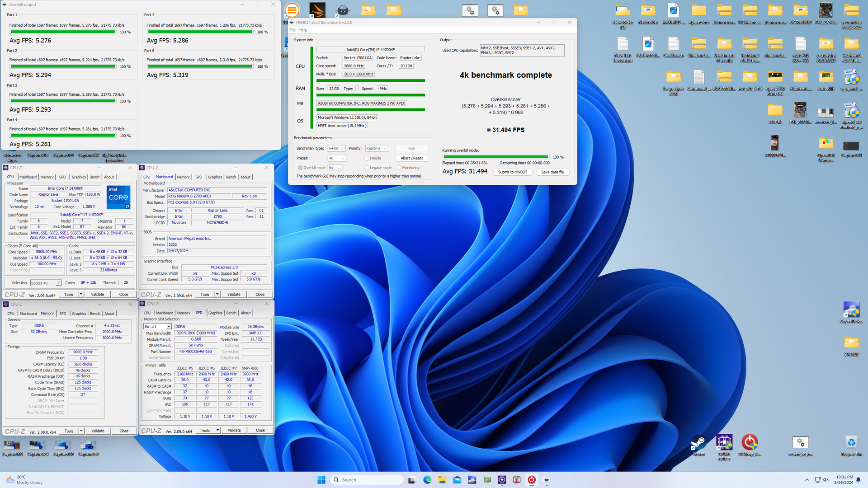
Task: Switch to Graphics tab in CPU-Z CPU window
Action: pyautogui.click(x=78, y=177)
